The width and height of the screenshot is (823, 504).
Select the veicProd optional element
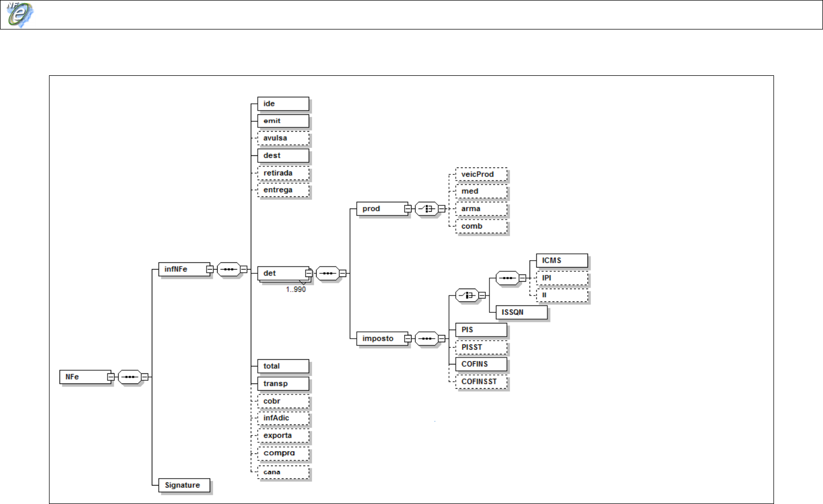482,174
